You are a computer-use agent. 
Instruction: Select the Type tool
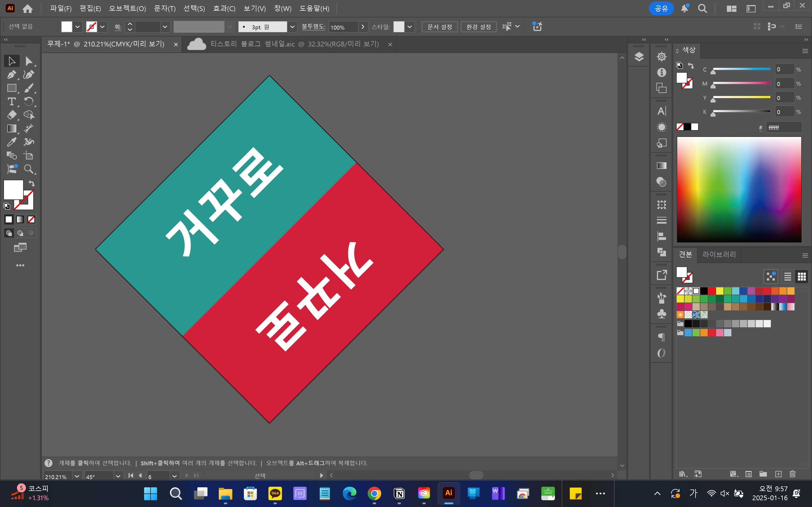(11, 101)
